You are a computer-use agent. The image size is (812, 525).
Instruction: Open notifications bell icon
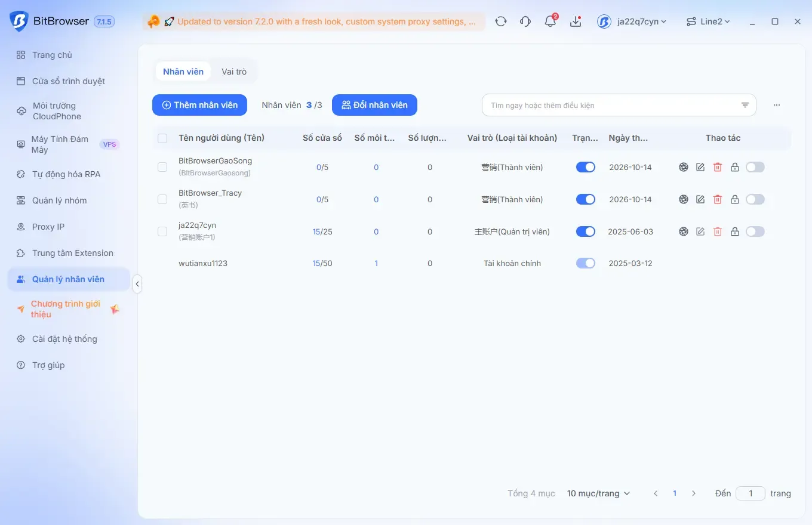click(x=550, y=21)
